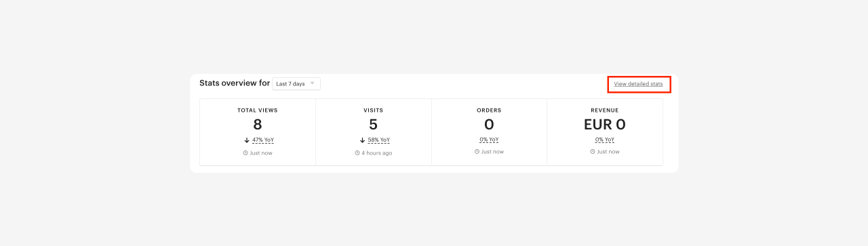Click the Stats overview for heading
This screenshot has width=868, height=246.
(235, 83)
